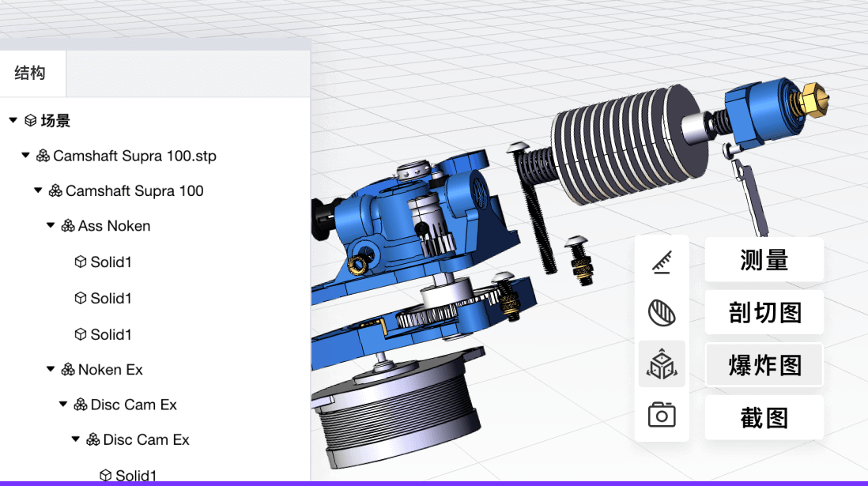
Task: Click the 测量 measure button
Action: 764,259
